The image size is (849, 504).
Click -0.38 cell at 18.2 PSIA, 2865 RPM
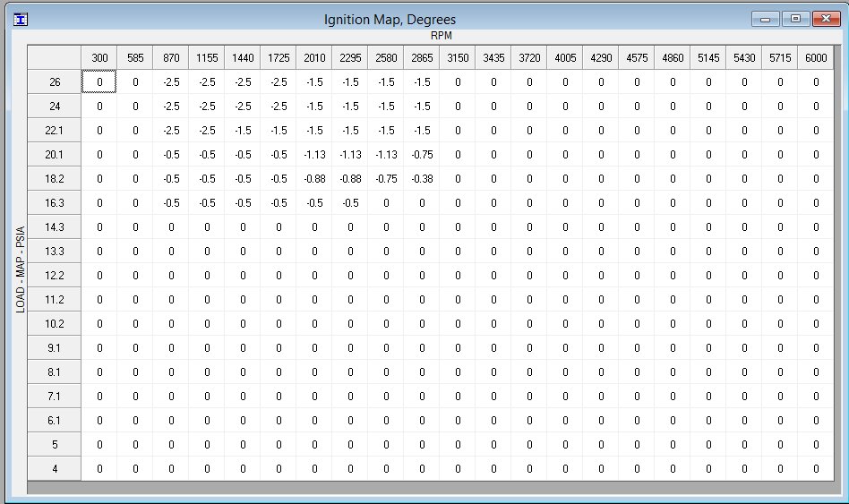(x=422, y=179)
